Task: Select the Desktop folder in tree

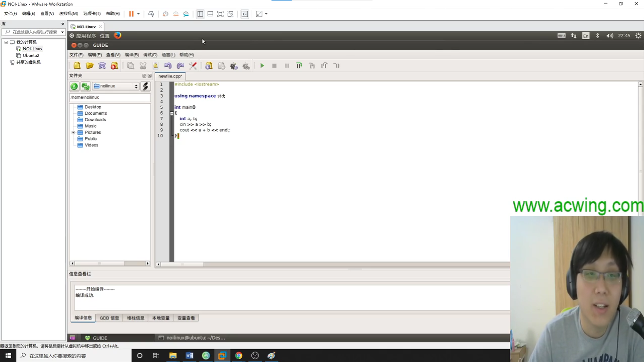Action: [93, 107]
